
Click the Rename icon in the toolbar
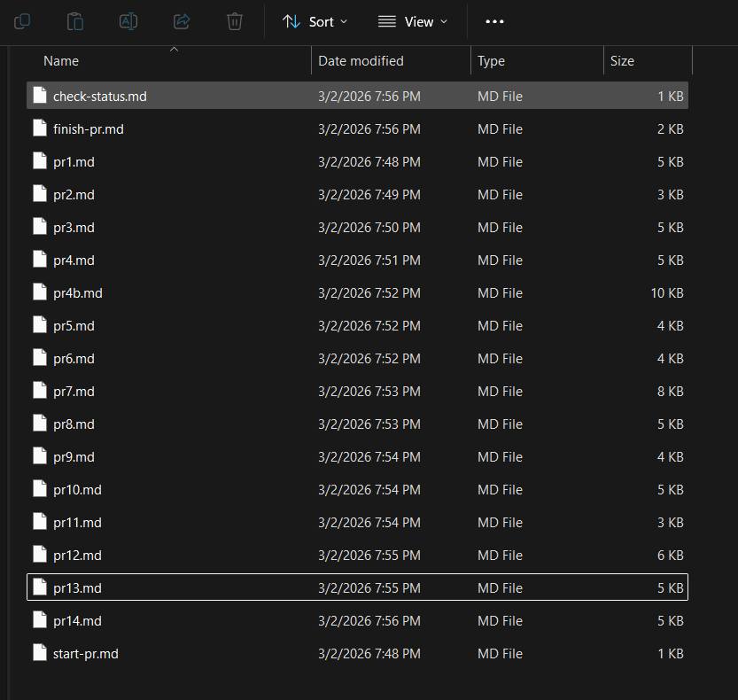click(x=128, y=21)
